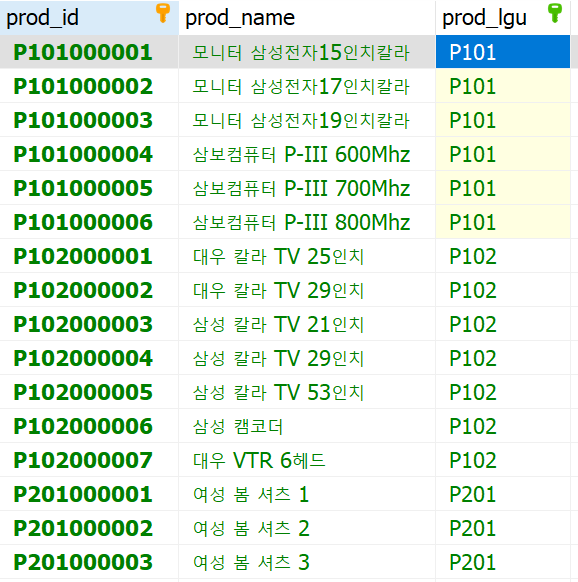578x582 pixels.
Task: Click product name 여성 봄 셔츠 2
Action: point(251,528)
